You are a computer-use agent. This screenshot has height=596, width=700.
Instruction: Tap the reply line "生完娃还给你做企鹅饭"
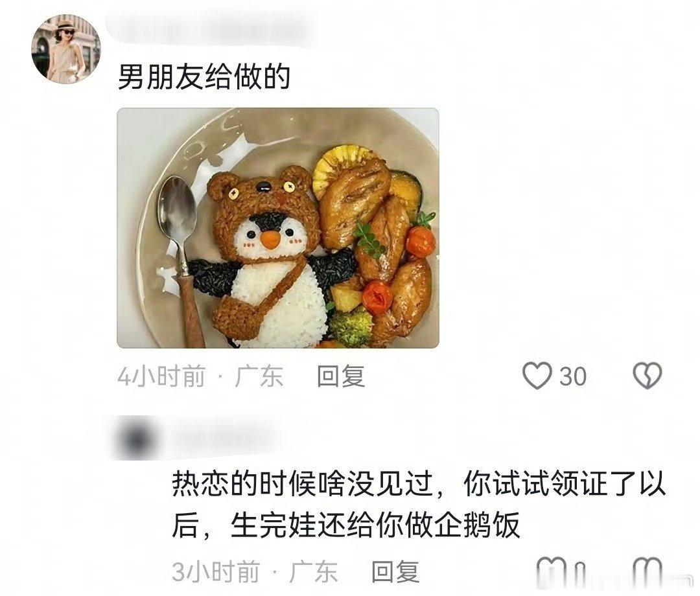click(375, 525)
